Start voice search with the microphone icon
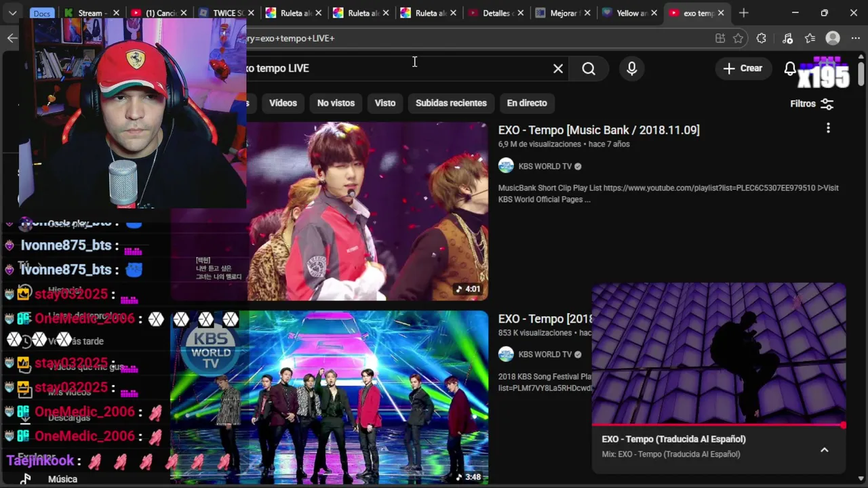The image size is (868, 488). 632,68
